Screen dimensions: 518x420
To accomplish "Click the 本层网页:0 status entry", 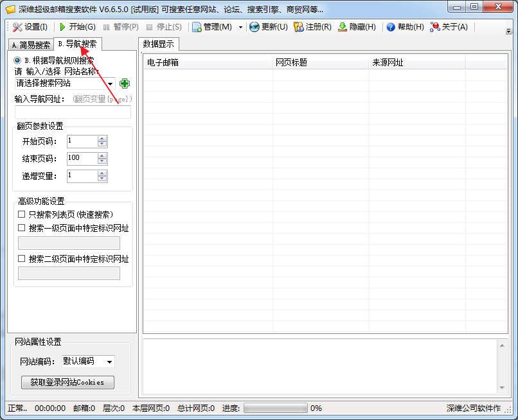I will click(151, 408).
